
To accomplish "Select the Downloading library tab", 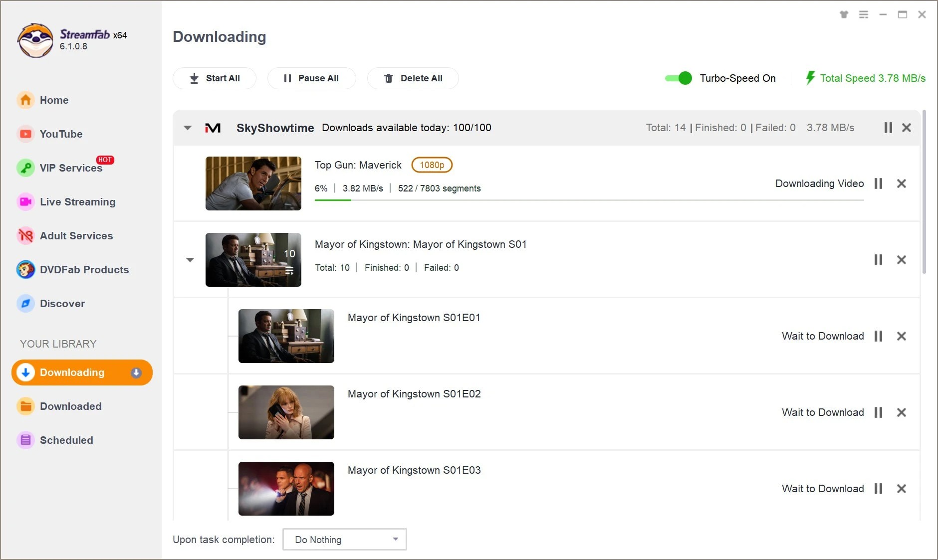I will click(82, 373).
